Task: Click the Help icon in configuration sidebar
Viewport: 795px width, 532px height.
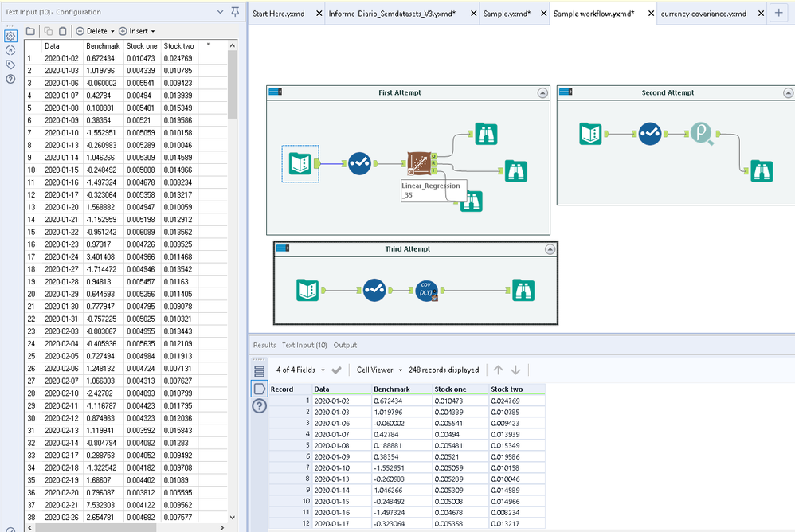Action: coord(10,79)
